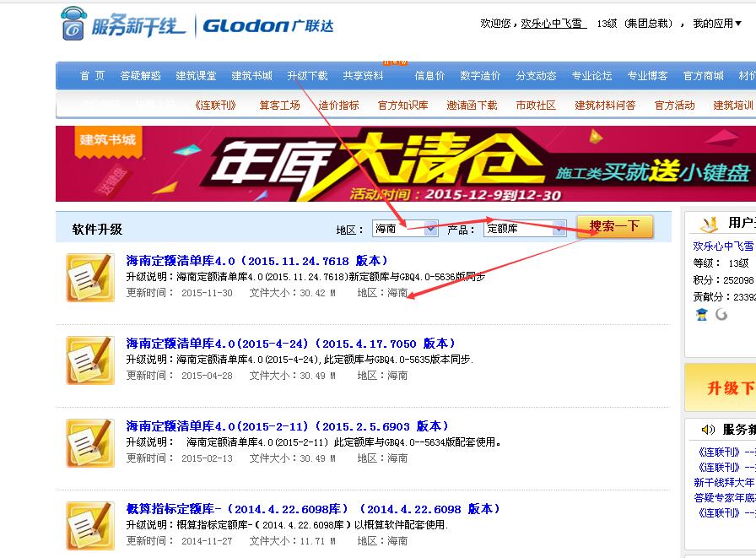Open 概算指标定额库 (2014.4.22.6098 版本) link
Screen dimensions: 756x558
tap(313, 509)
